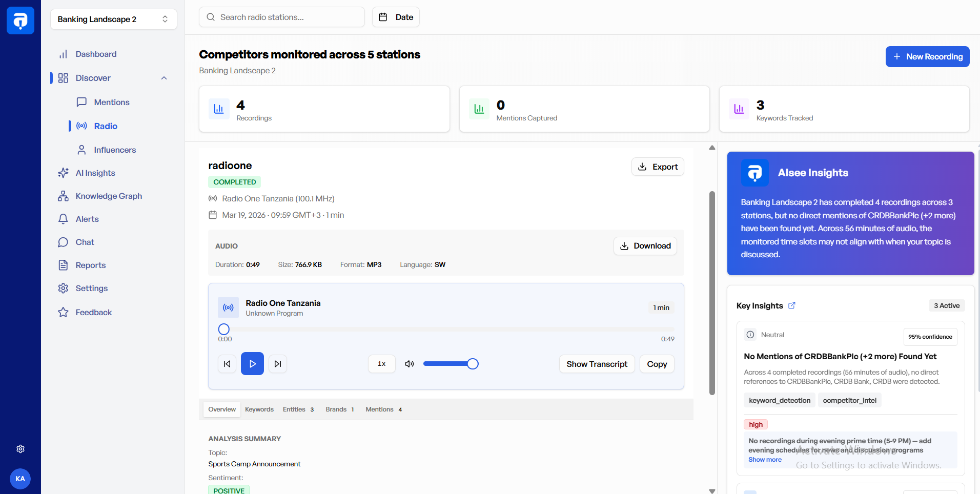
Task: Skip to next track icon
Action: 277,364
